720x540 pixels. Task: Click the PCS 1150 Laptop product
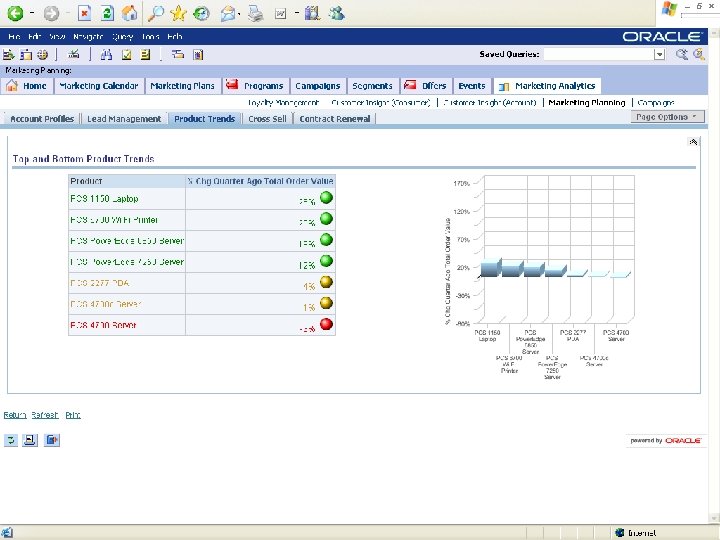point(104,199)
